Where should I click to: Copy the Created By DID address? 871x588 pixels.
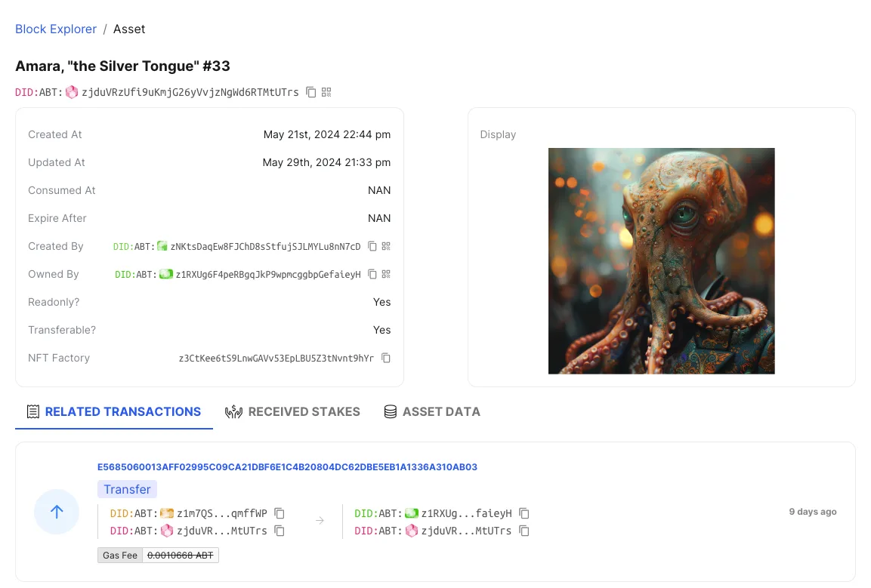tap(372, 246)
